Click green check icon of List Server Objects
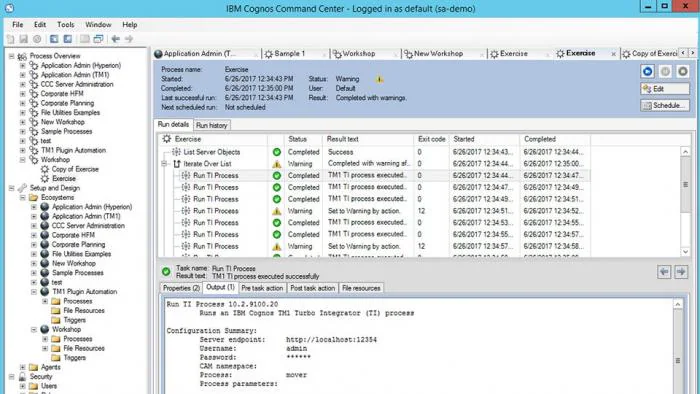700x394 pixels. pyautogui.click(x=277, y=152)
